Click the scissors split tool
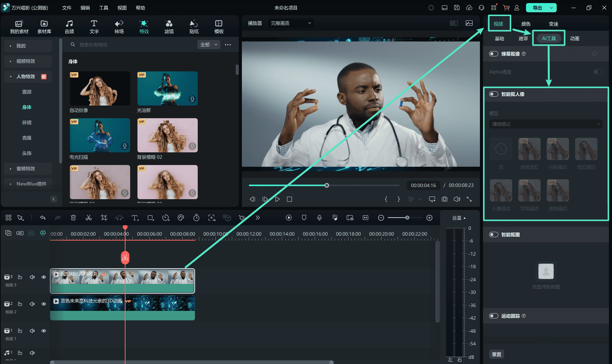612x364 pixels. tap(88, 218)
